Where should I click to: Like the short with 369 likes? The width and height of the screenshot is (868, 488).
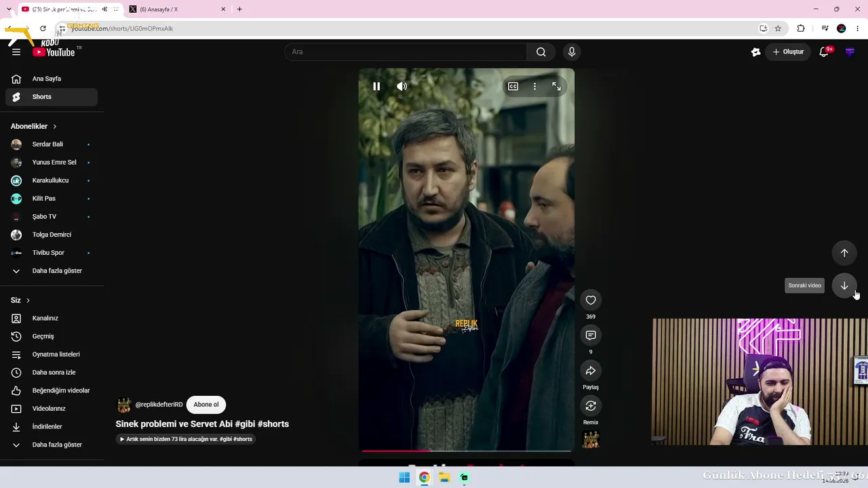click(591, 300)
